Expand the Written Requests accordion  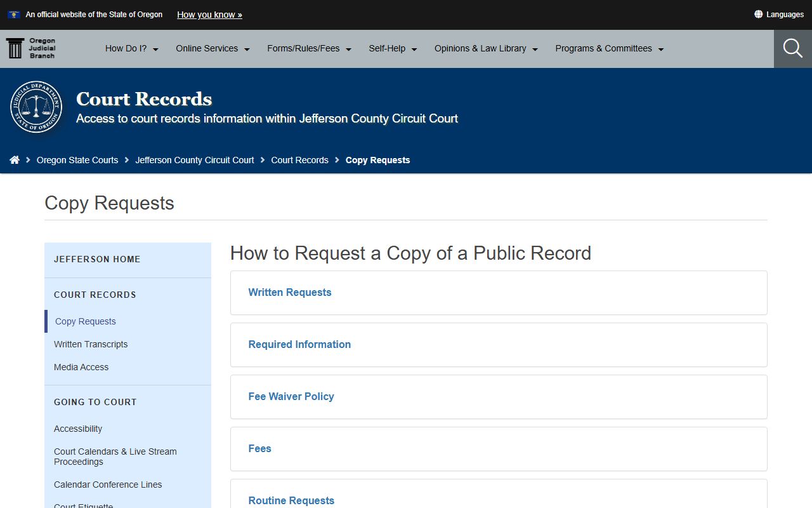[499, 293]
